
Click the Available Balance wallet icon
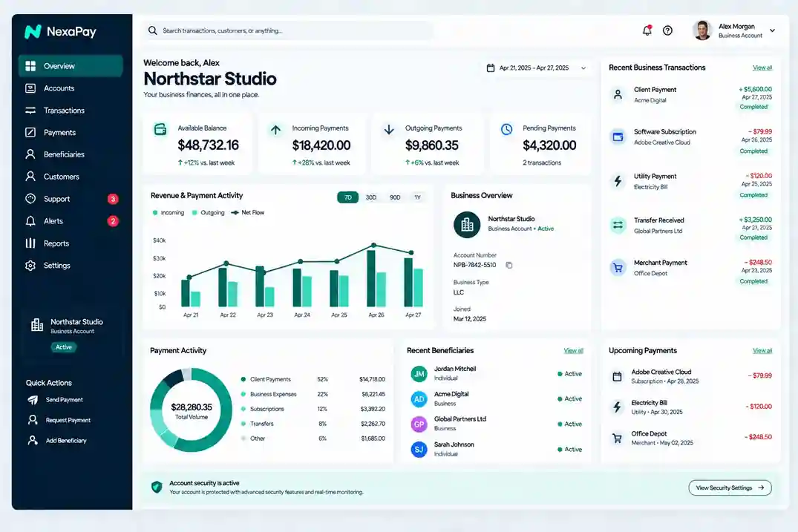[x=160, y=129]
